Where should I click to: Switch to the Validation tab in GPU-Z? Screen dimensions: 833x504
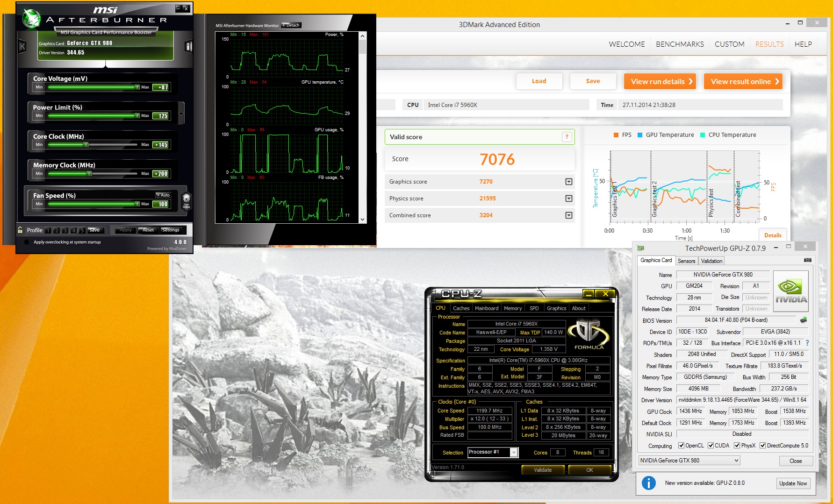[x=711, y=261]
